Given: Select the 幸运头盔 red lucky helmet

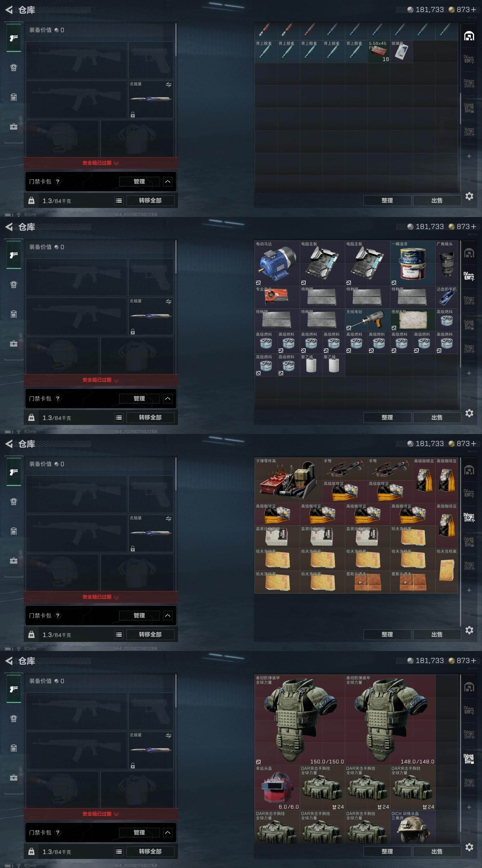Looking at the screenshot, I should coord(277,788).
